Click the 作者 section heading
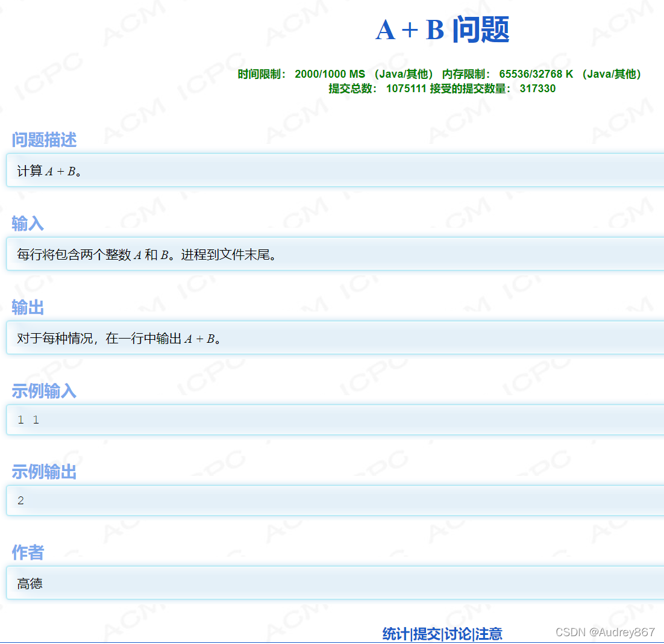 [x=28, y=552]
